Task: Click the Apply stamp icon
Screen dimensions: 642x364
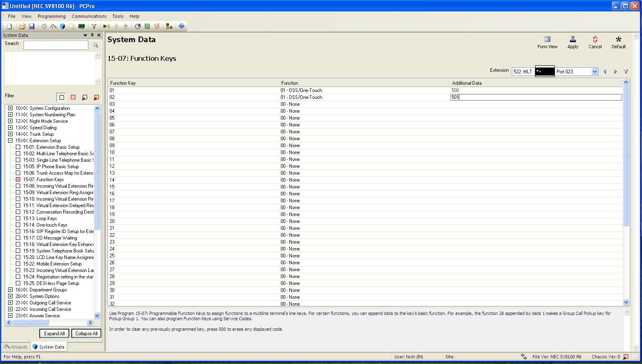Action: [x=573, y=42]
